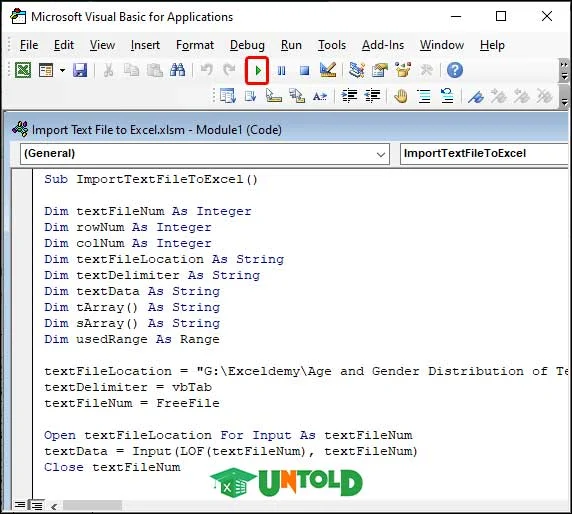
Task: Click the 'textDelimiter = vbTab' line
Action: [x=128, y=387]
